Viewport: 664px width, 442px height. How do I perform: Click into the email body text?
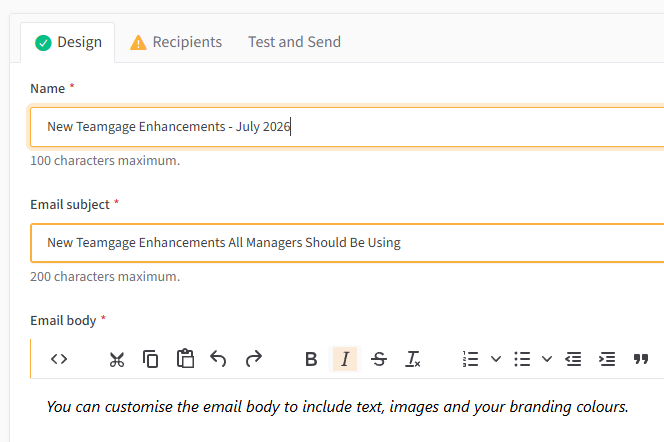point(337,406)
